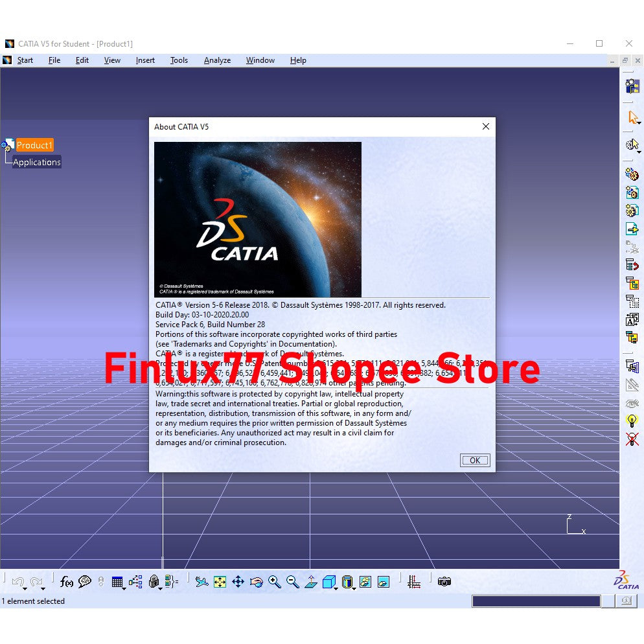Screen dimensions: 644x644
Task: Open the Undo history dropdown arrow
Action: pyautogui.click(x=25, y=589)
